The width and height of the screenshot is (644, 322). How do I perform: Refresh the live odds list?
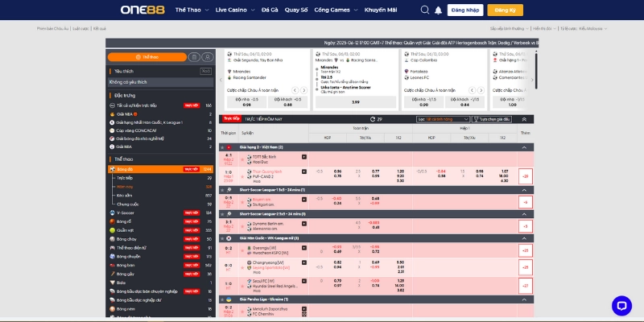[x=373, y=119]
